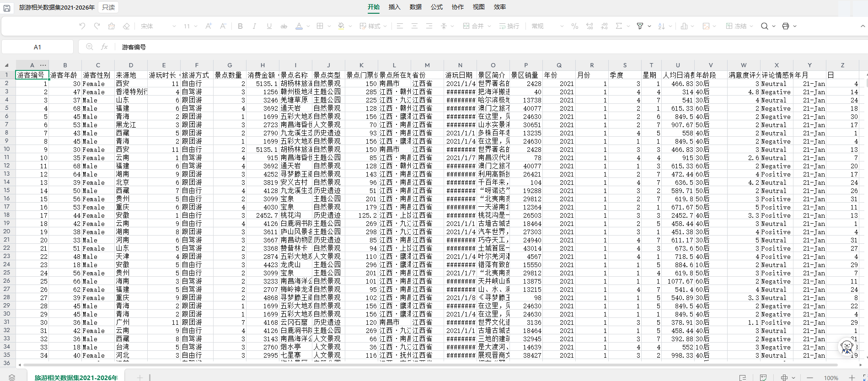Click the Sum sigma icon
The image size is (868, 381).
(619, 26)
